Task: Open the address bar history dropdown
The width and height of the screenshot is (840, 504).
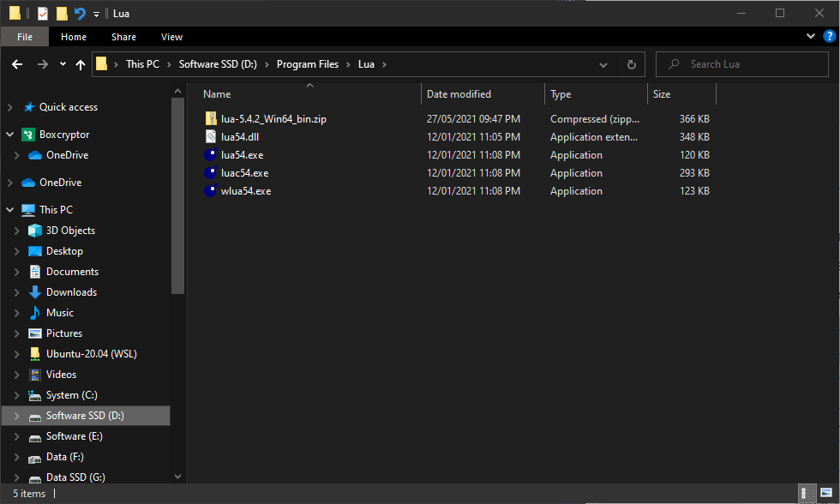Action: pyautogui.click(x=603, y=65)
